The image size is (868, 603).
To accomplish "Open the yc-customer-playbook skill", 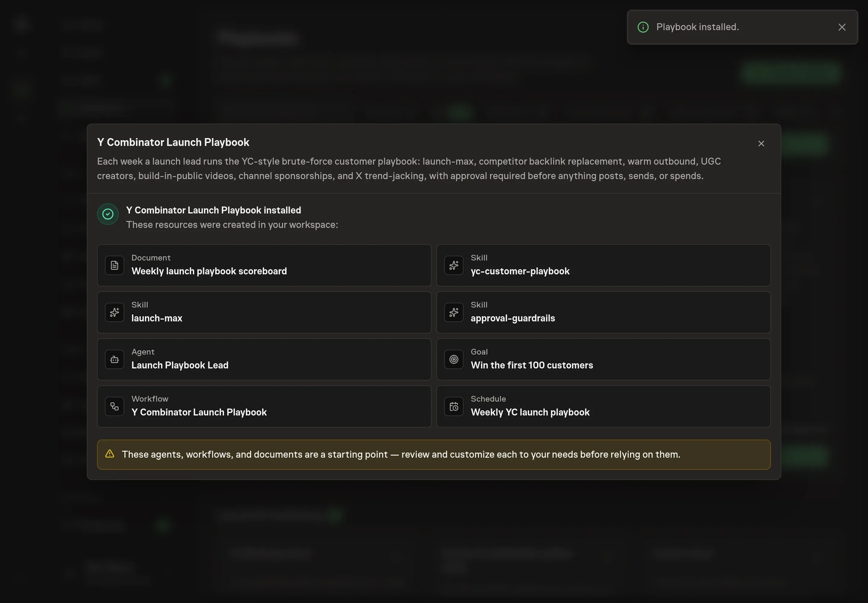I will (x=604, y=265).
